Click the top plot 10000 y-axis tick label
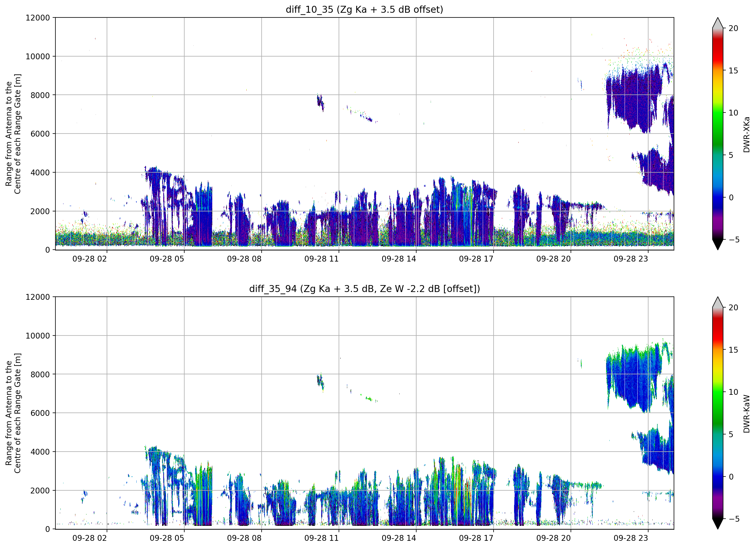Viewport: 756px width, 548px height. point(38,56)
